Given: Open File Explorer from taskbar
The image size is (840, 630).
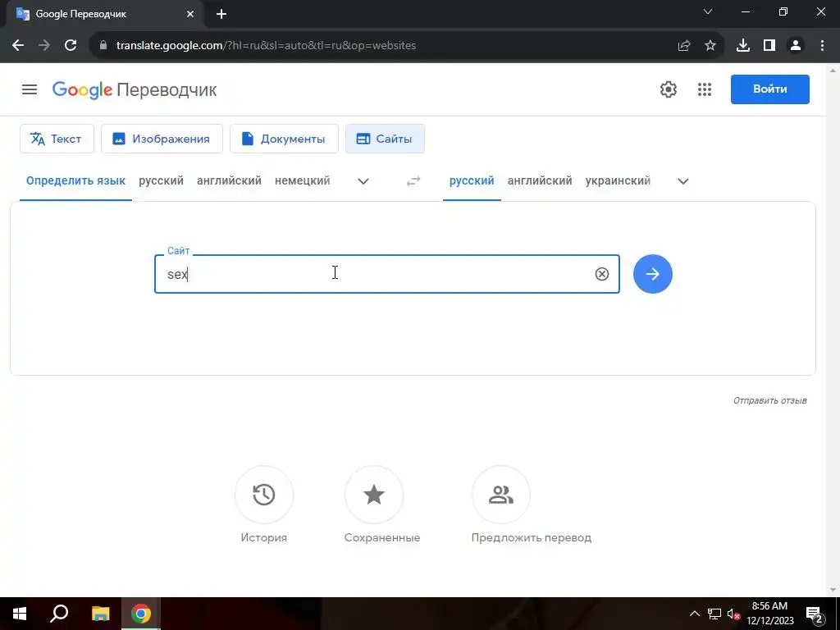Looking at the screenshot, I should click(100, 614).
